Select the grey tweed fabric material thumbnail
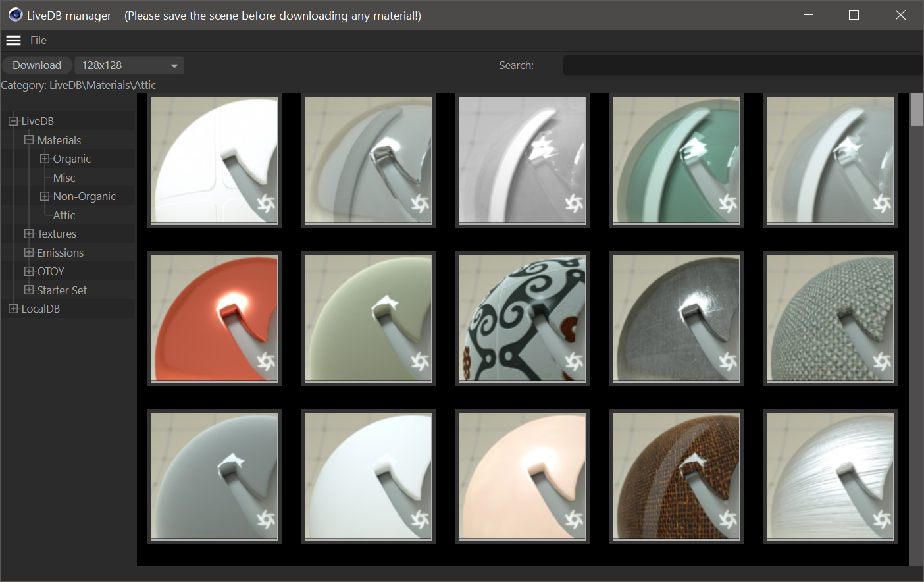Viewport: 924px width, 582px height. (830, 318)
